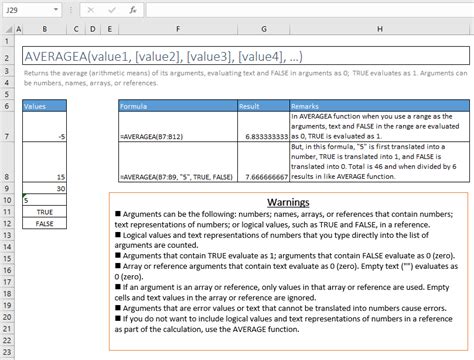Click the Select All corner triangle
This screenshot has width=474, height=360.
[9, 29]
